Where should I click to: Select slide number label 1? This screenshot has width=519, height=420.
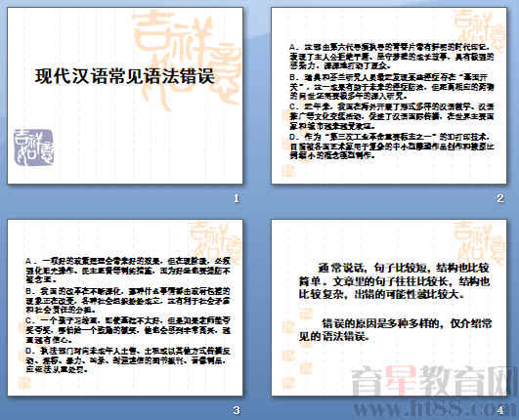coord(237,198)
